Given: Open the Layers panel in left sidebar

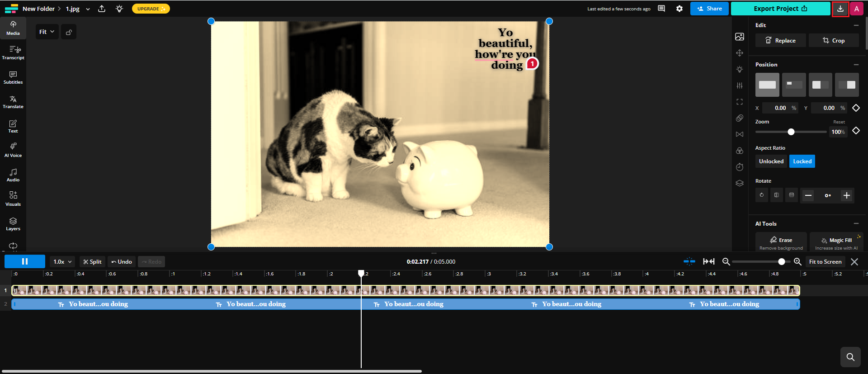Looking at the screenshot, I should [x=13, y=223].
